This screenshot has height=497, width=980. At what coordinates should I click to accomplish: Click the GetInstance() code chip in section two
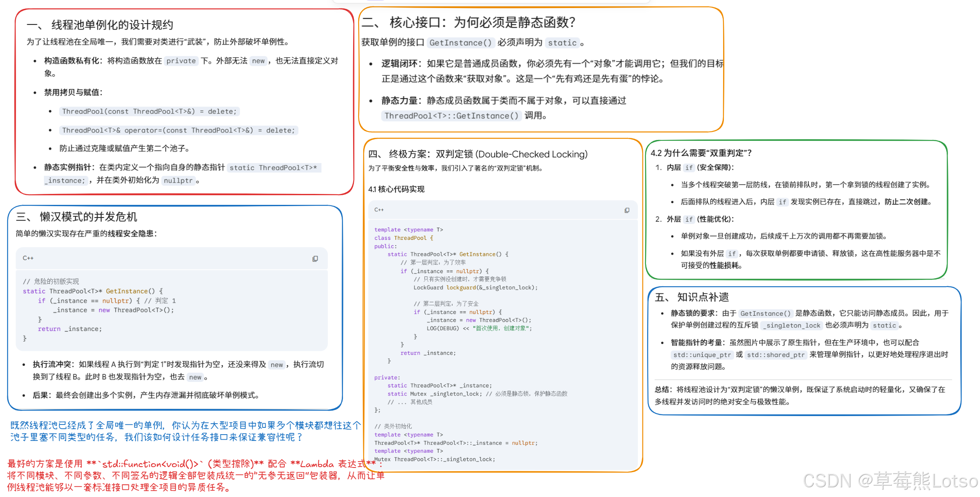point(460,43)
